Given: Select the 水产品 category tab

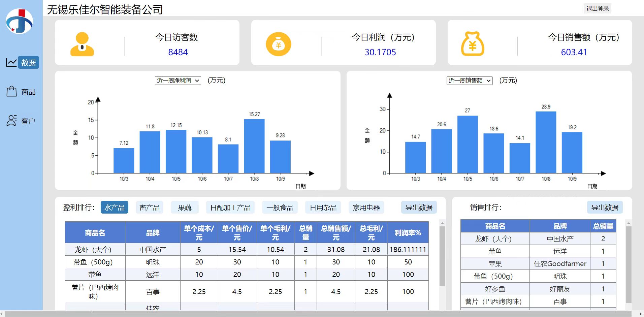Looking at the screenshot, I should pyautogui.click(x=114, y=208).
